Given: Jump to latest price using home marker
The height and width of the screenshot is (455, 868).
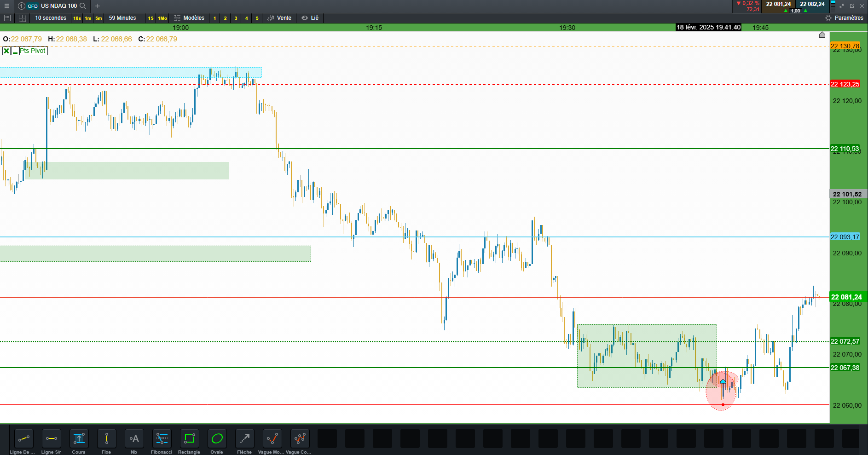Looking at the screenshot, I should click(x=822, y=35).
